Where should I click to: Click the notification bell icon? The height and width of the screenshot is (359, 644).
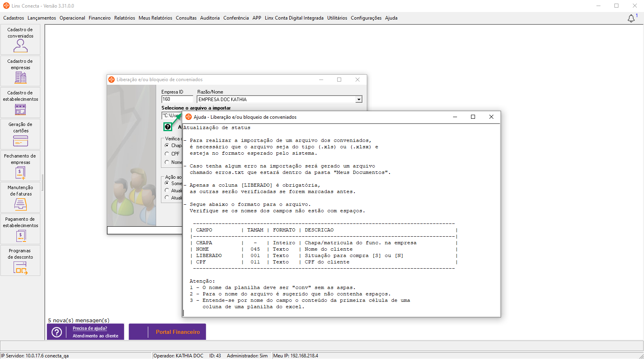tap(631, 18)
